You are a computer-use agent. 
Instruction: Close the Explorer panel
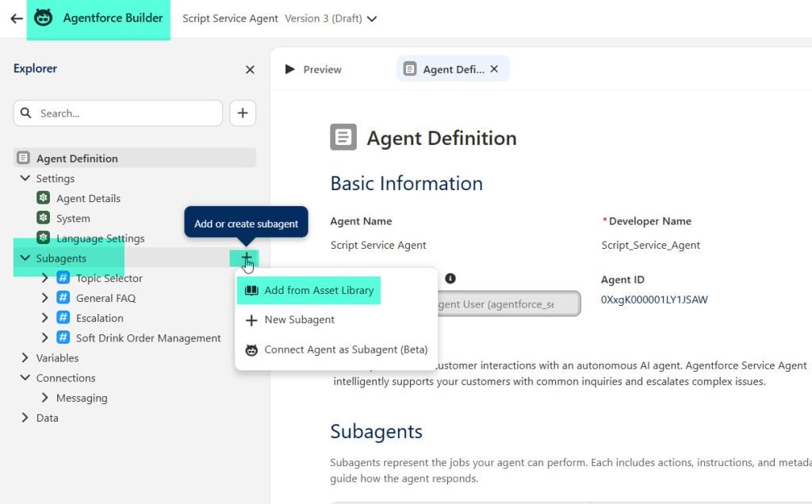[250, 69]
